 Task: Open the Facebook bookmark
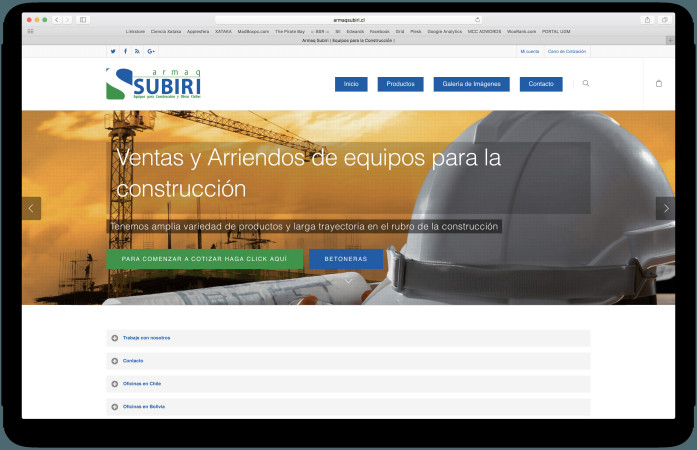380,32
